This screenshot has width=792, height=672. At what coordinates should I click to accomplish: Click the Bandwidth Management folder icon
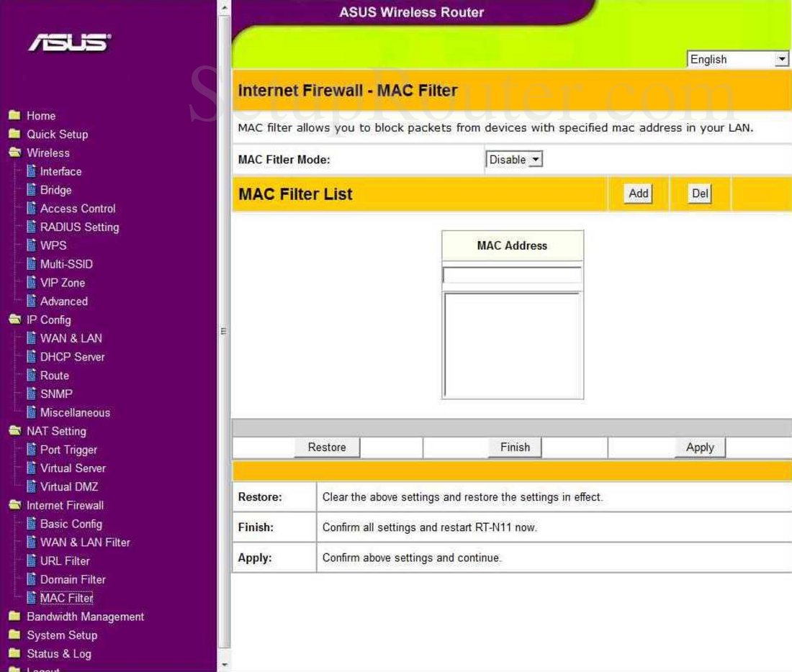click(x=16, y=617)
